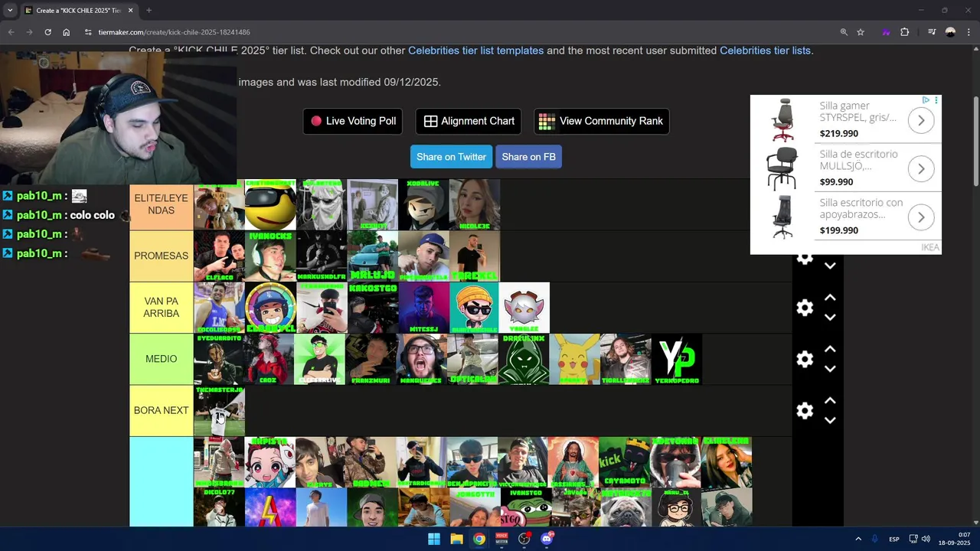Open Discord from the taskbar
This screenshot has width=980, height=551.
(x=547, y=539)
